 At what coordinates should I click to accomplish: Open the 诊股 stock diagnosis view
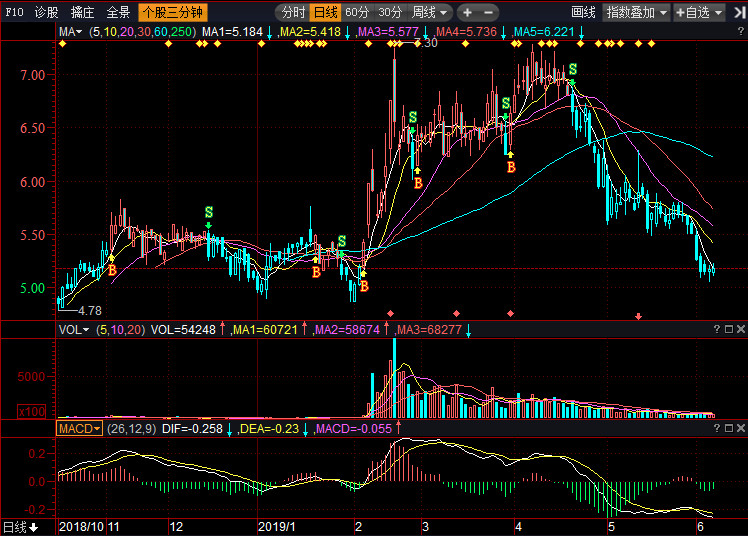[x=47, y=12]
